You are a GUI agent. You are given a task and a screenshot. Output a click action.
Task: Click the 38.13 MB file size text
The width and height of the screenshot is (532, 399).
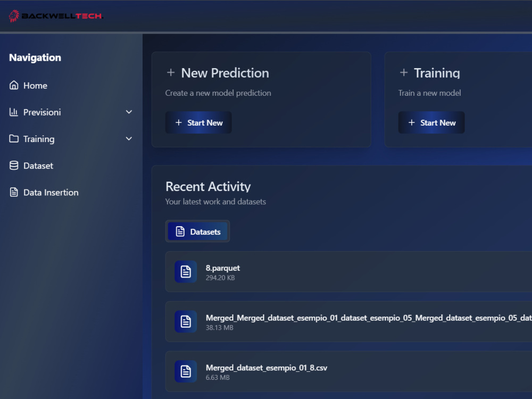point(220,328)
